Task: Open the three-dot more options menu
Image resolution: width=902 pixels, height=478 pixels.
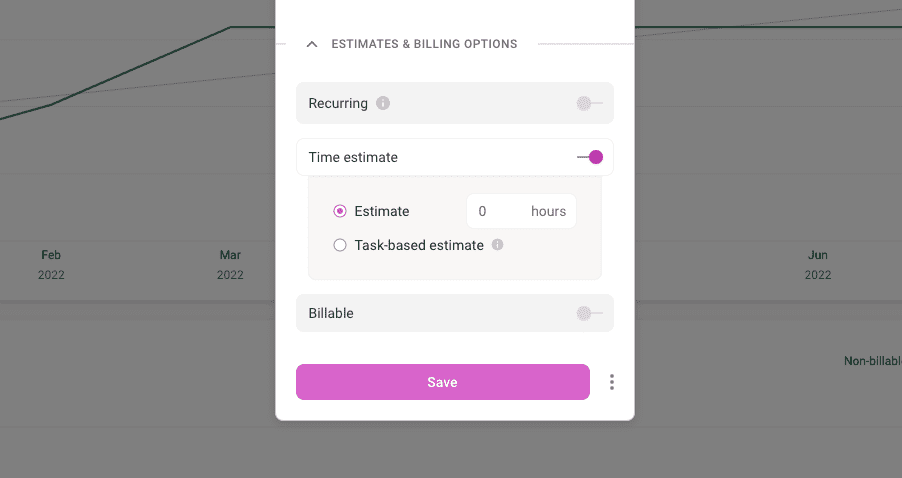Action: tap(612, 382)
